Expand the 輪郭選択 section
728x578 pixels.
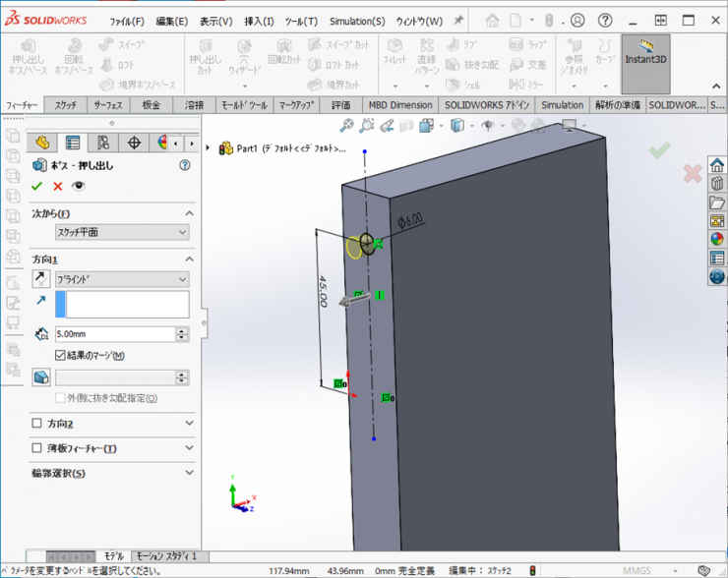point(190,473)
